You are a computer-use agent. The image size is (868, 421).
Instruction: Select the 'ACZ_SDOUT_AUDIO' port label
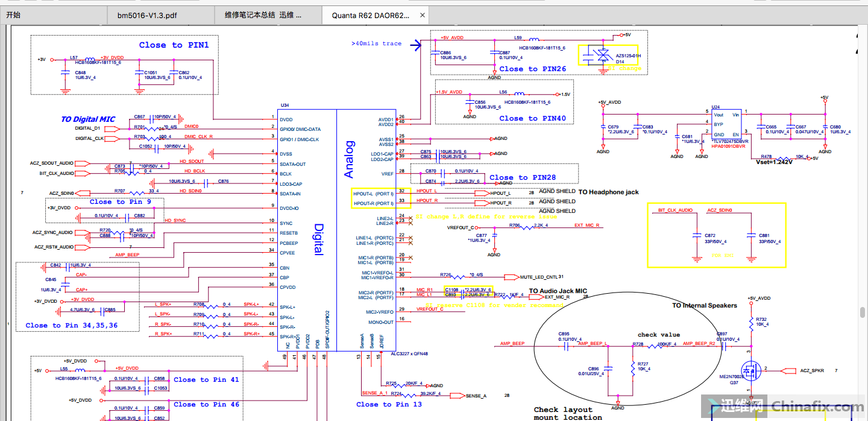click(x=52, y=163)
